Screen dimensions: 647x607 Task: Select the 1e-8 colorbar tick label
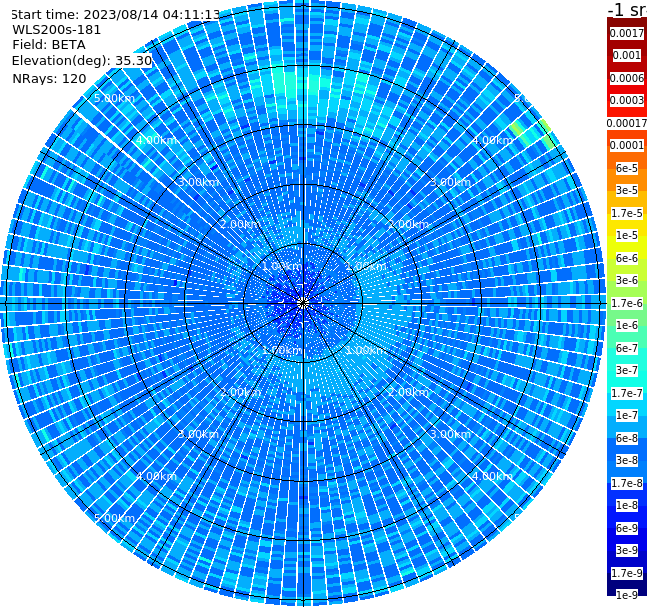[x=626, y=505]
